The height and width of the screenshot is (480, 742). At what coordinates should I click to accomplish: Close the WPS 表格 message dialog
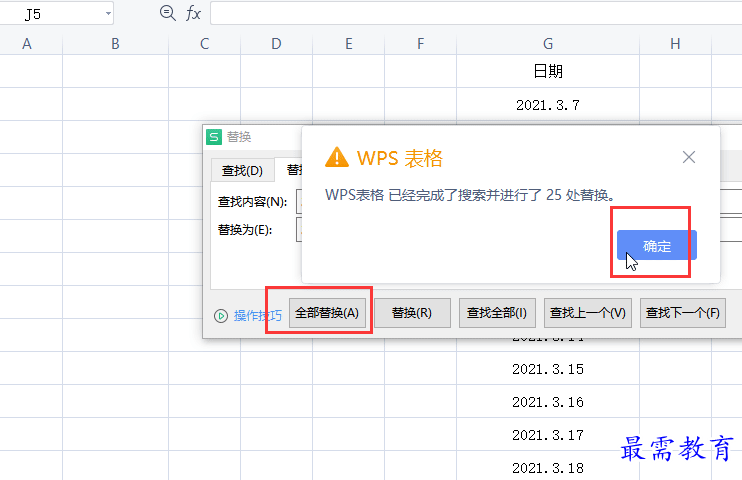(x=689, y=157)
